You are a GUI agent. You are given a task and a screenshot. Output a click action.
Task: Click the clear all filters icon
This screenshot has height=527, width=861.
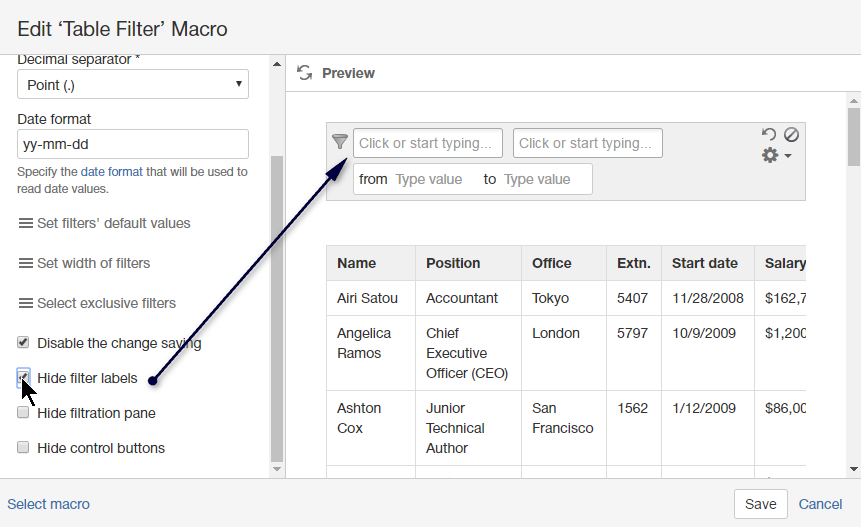791,134
